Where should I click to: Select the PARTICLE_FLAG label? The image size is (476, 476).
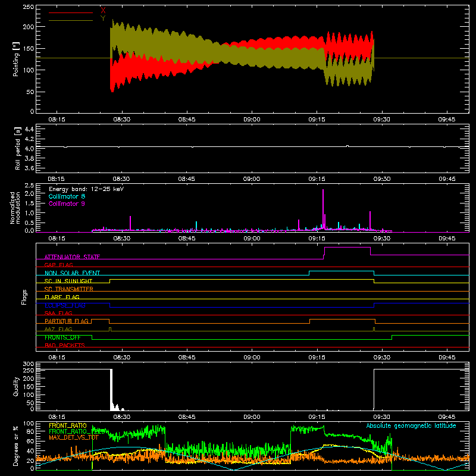[x=67, y=321]
